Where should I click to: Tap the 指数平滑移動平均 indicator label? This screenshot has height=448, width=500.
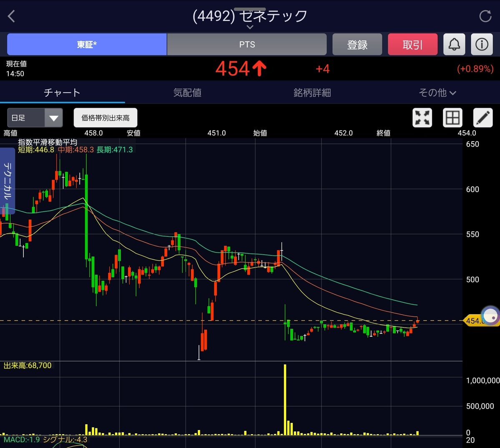(x=48, y=142)
